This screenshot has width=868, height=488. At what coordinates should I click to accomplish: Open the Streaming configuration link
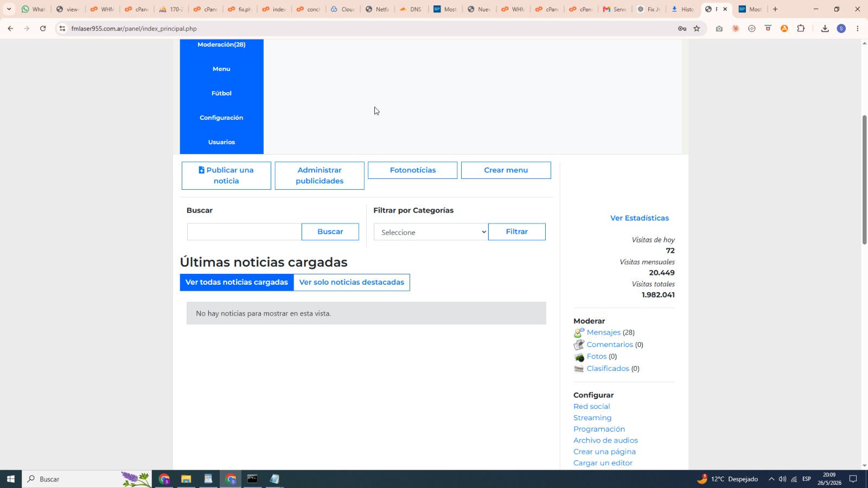592,418
